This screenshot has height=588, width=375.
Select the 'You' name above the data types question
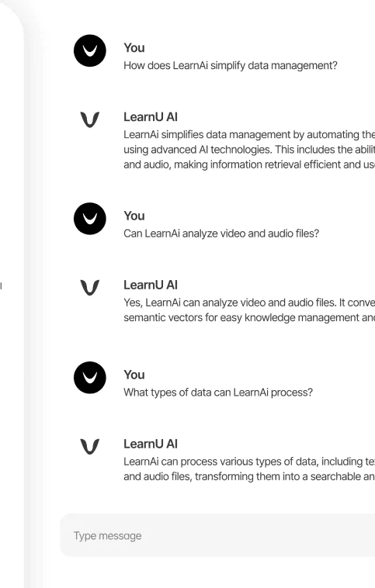(134, 375)
